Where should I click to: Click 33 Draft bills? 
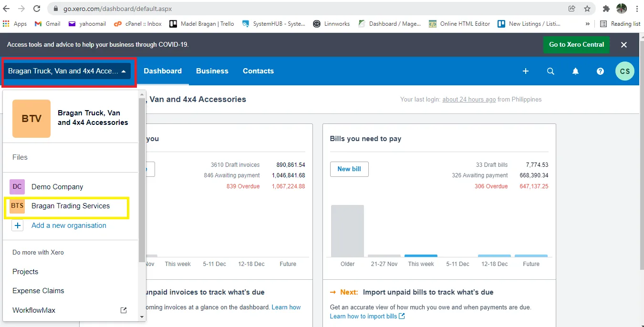(x=492, y=165)
